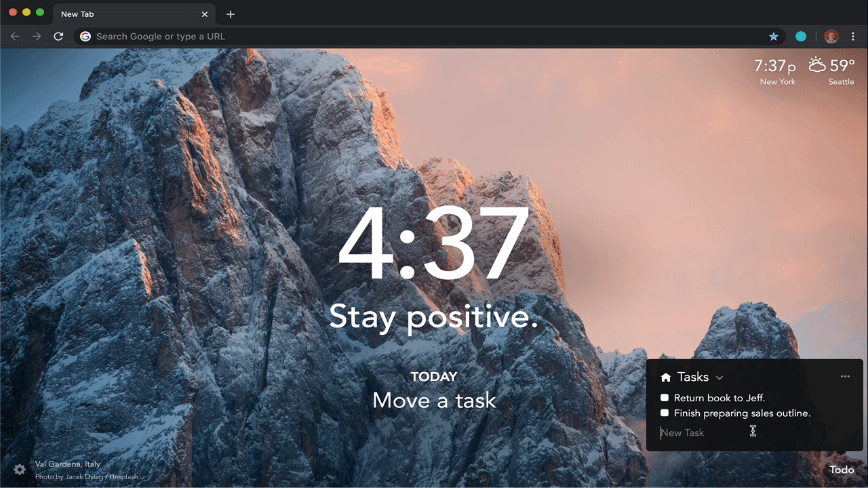Click the teal extension icon in toolbar
The width and height of the screenshot is (868, 488).
[801, 37]
